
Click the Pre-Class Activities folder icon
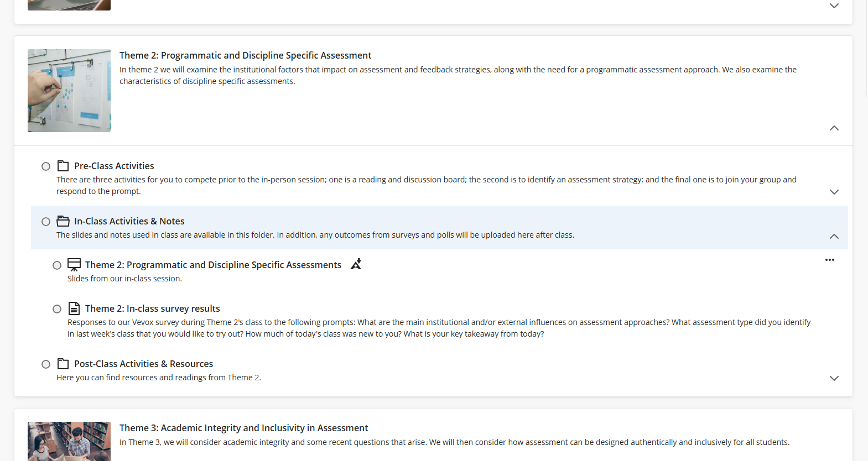[x=63, y=166]
